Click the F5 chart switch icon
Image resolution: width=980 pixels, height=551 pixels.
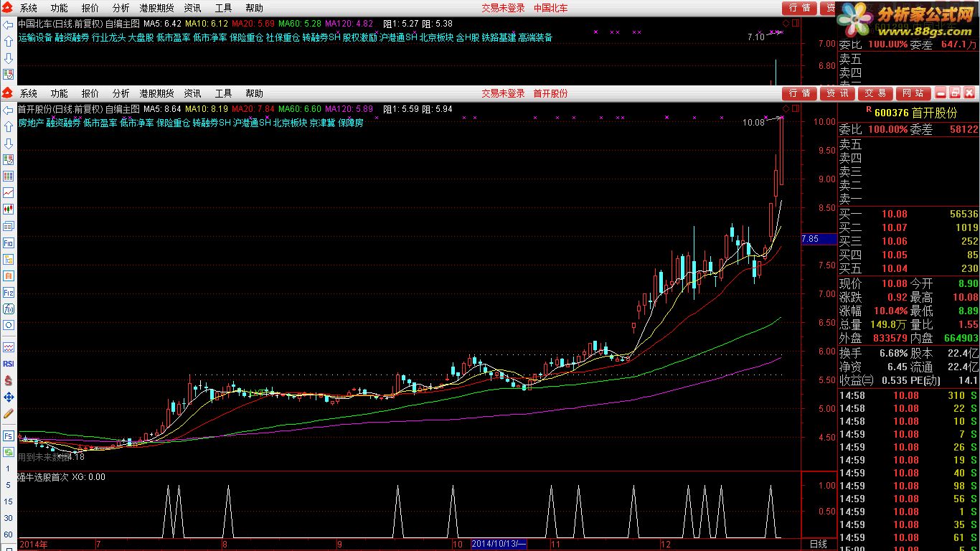click(x=9, y=435)
